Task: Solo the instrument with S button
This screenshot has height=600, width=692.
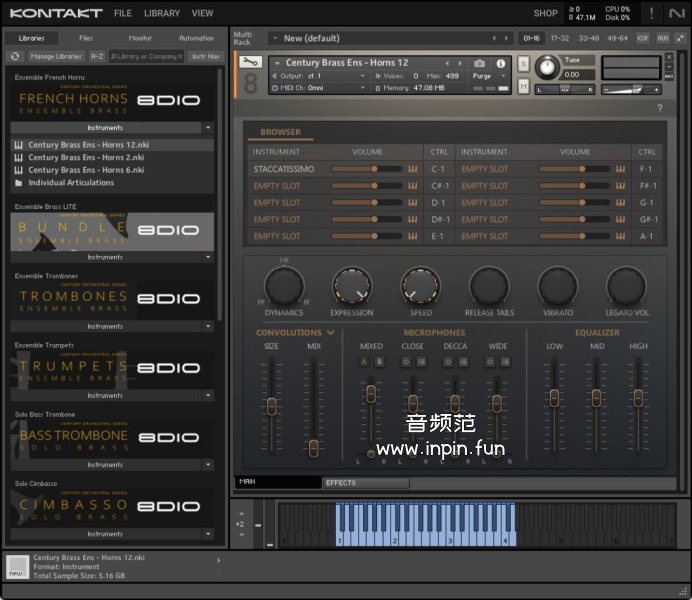Action: click(524, 64)
